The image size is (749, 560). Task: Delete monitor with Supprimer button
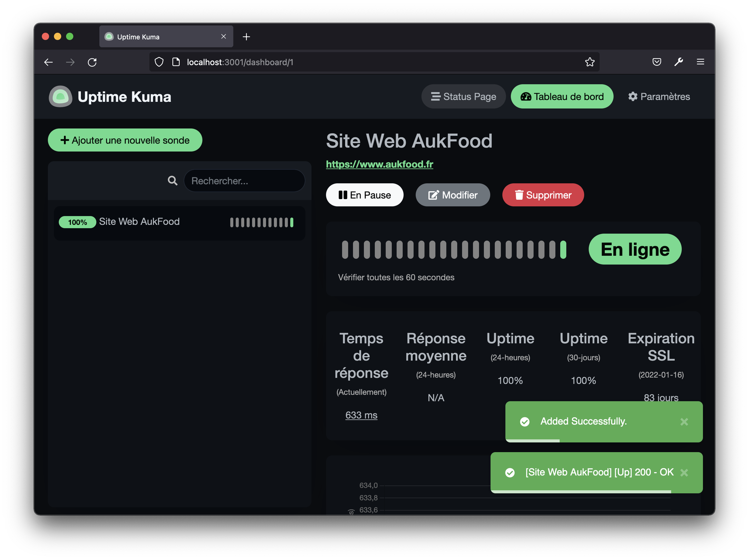(x=543, y=195)
